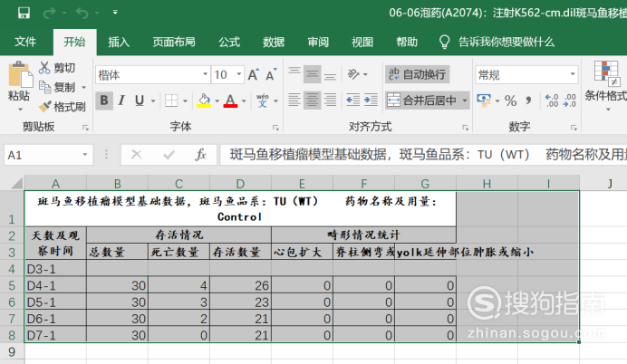
Task: Expand the underline style dropdown arrow
Action: tap(153, 101)
